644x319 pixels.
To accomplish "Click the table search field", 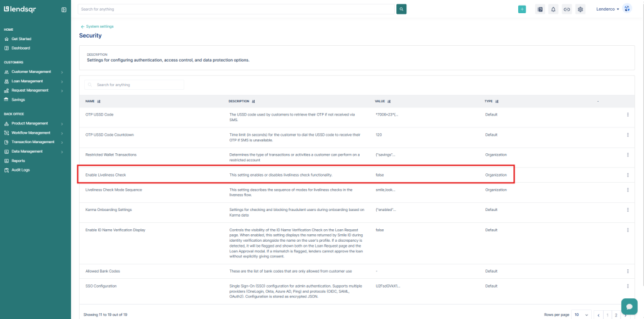I will pyautogui.click(x=135, y=84).
